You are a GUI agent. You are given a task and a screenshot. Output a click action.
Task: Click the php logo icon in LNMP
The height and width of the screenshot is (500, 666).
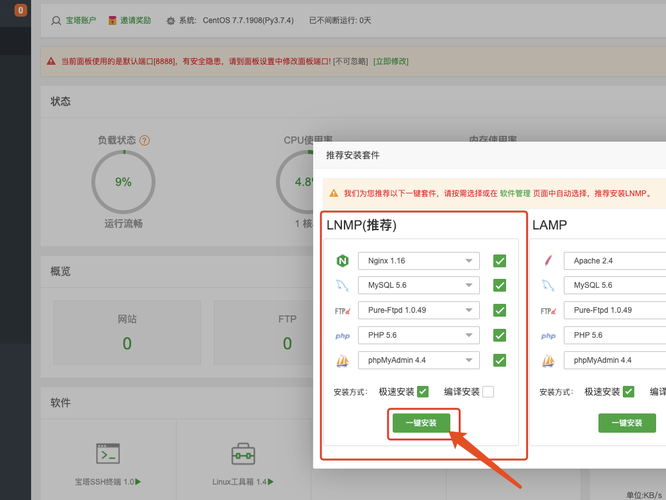point(342,336)
